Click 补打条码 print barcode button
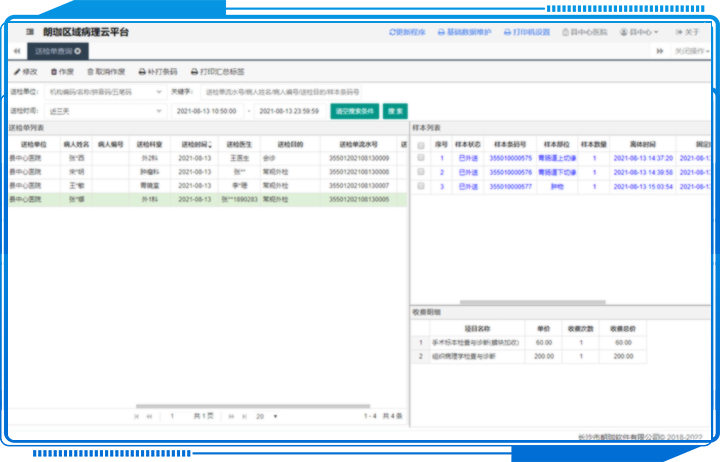Image resolution: width=720 pixels, height=462 pixels. (x=155, y=72)
